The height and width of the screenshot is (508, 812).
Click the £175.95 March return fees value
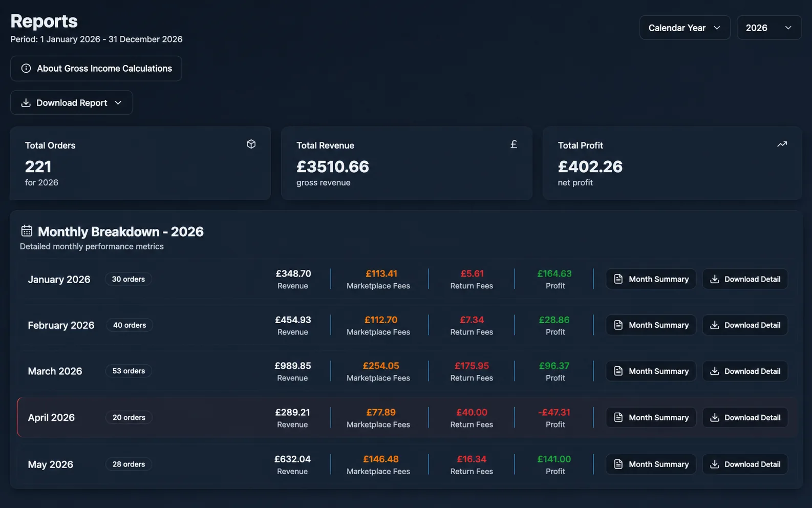point(472,366)
